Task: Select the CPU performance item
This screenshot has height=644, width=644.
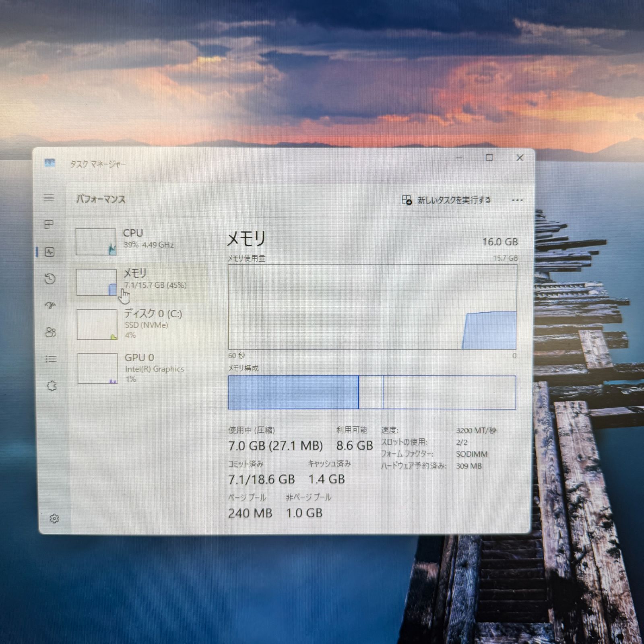Action: coord(139,242)
